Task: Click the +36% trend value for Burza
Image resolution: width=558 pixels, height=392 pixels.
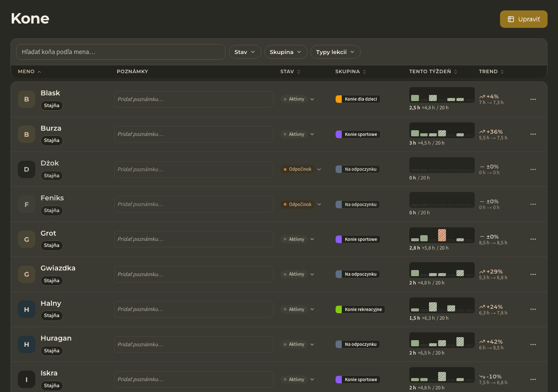Action: pyautogui.click(x=494, y=132)
